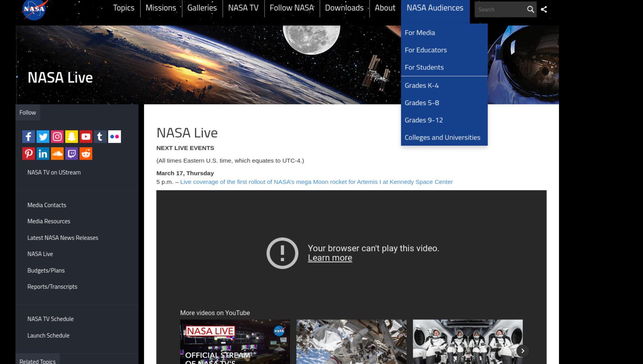Open NASA's Twitch icon
The image size is (643, 364).
coord(71,153)
